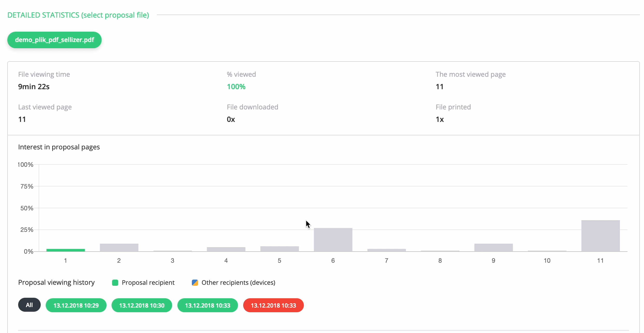Screen dimensions: 644x333
Task: Select the green 13.12.2018 10:33 session
Action: [x=207, y=305]
